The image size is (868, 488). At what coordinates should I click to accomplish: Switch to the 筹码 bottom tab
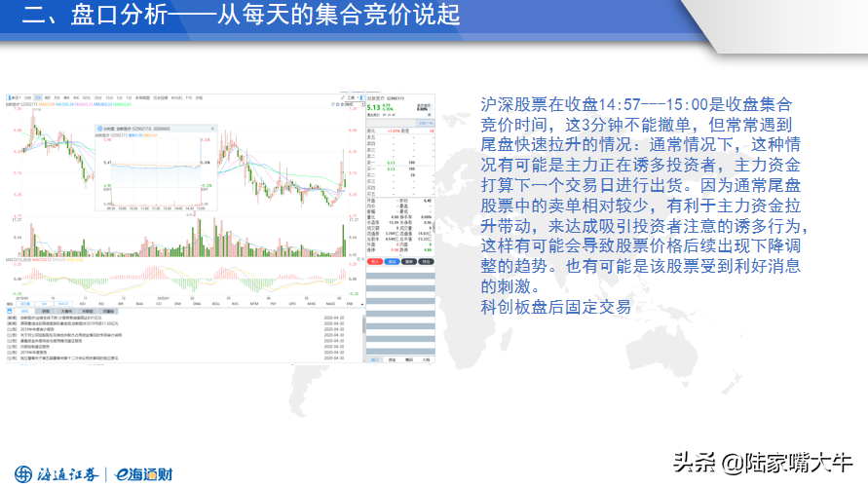coord(409,359)
